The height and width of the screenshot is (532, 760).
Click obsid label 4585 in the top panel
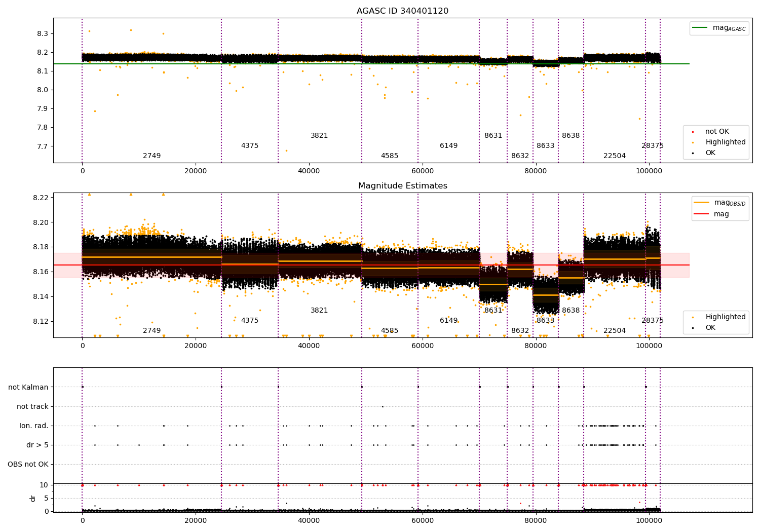390,156
